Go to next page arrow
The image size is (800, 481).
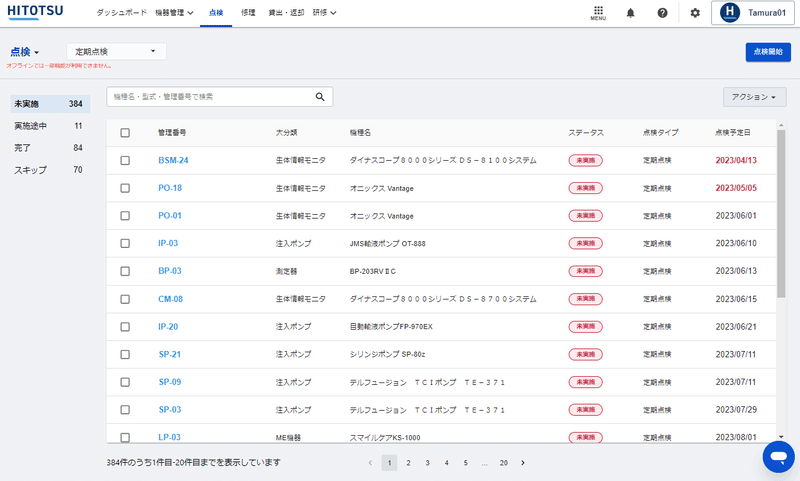click(522, 463)
